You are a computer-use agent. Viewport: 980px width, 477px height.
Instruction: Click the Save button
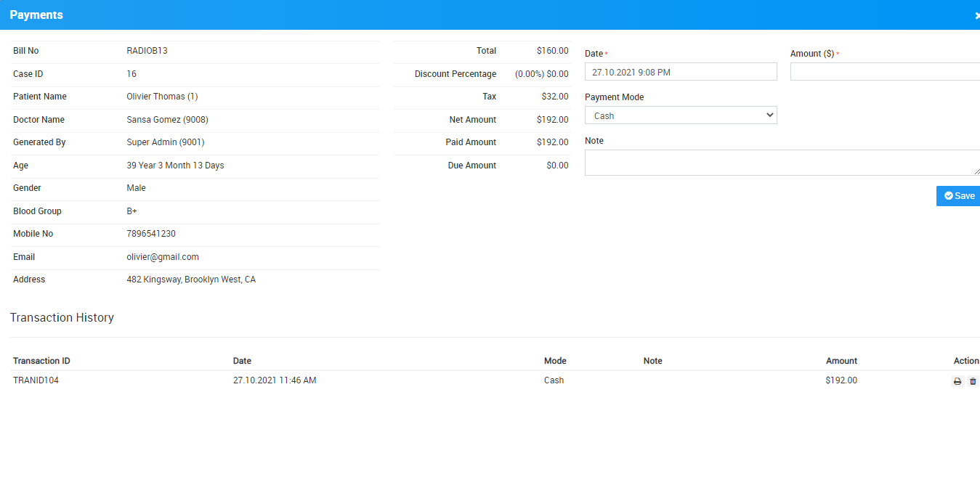tap(958, 196)
